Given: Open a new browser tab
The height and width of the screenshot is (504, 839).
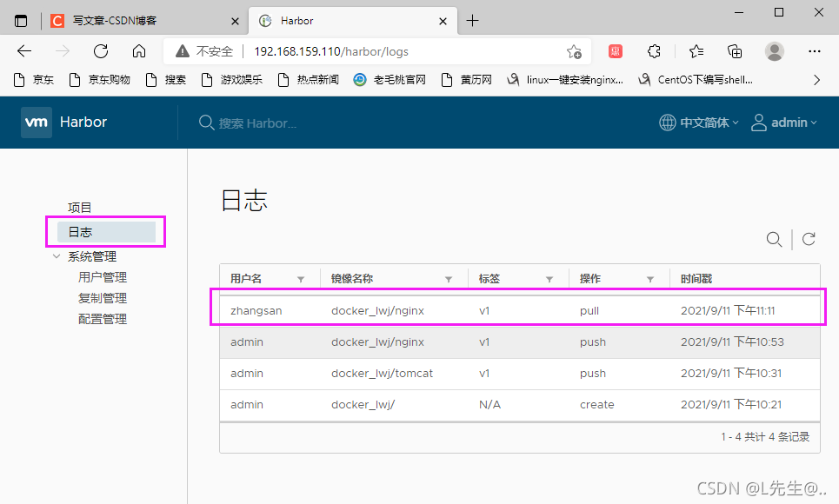Looking at the screenshot, I should tap(472, 21).
